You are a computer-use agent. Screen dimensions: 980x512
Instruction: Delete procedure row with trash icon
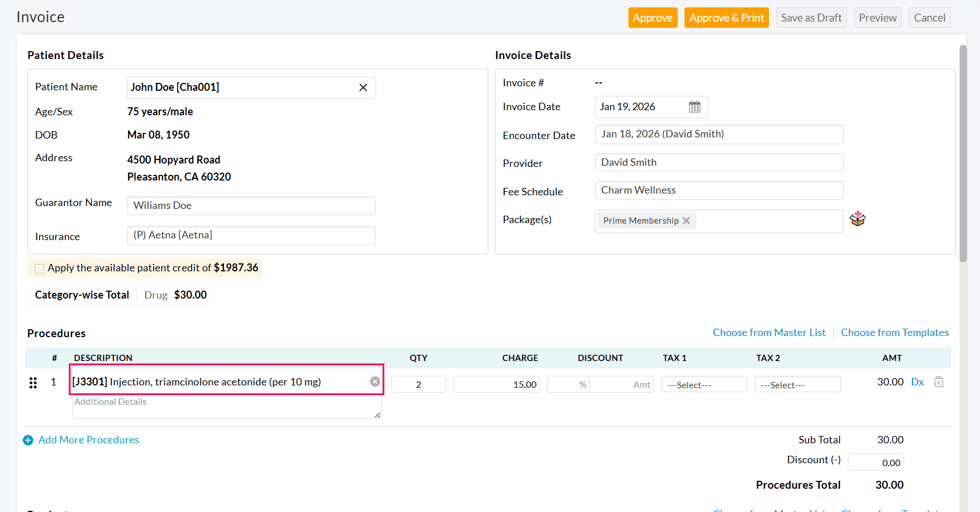939,382
